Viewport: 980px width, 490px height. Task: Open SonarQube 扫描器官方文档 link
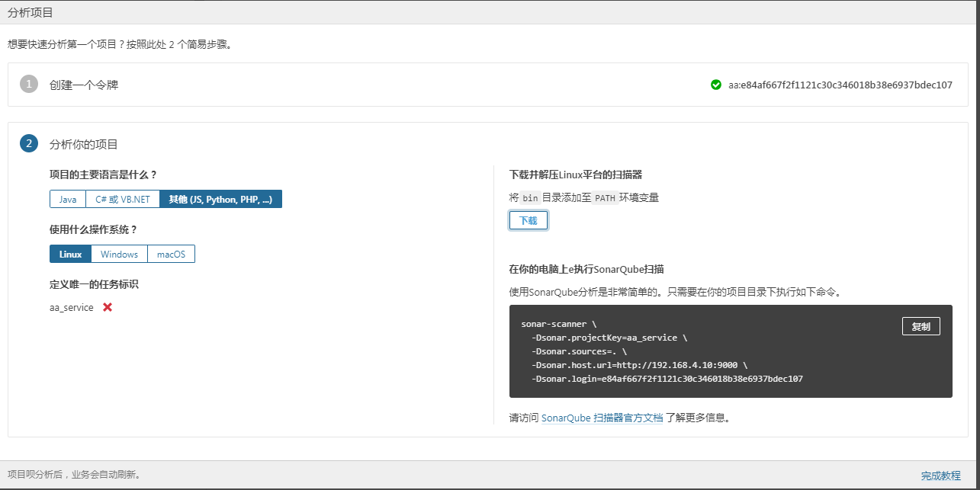602,418
